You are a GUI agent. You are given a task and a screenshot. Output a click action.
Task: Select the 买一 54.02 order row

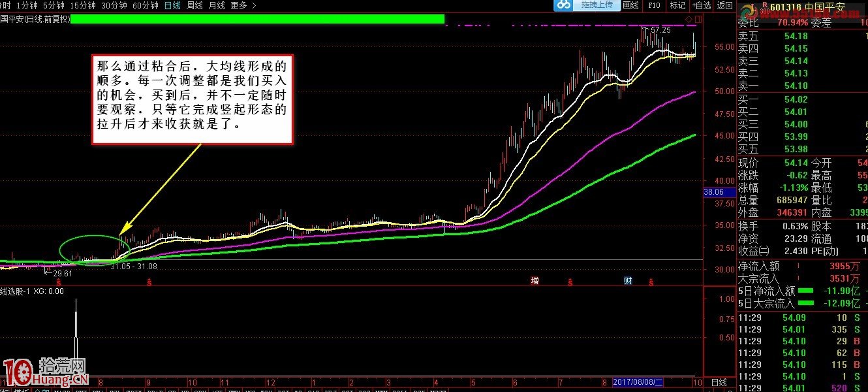(x=802, y=99)
